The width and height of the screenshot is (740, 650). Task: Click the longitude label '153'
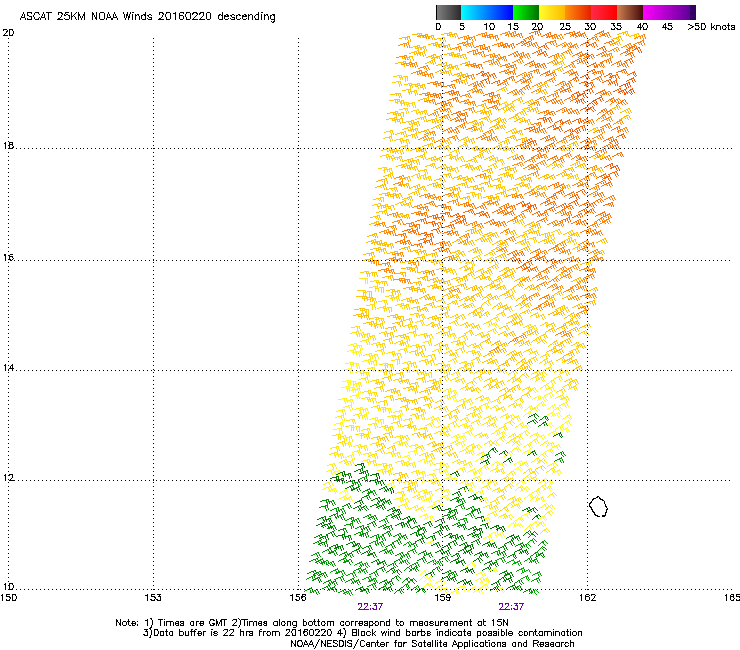coord(153,598)
